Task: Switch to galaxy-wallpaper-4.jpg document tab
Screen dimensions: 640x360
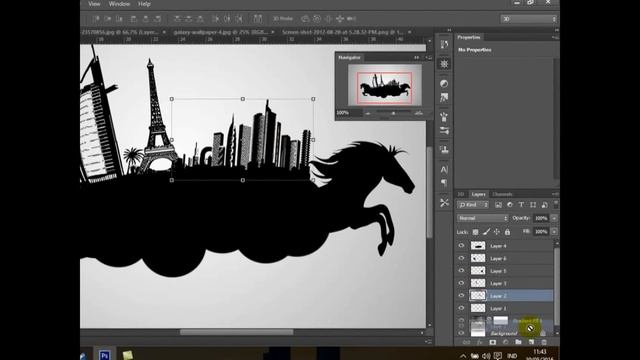Action: pyautogui.click(x=220, y=32)
